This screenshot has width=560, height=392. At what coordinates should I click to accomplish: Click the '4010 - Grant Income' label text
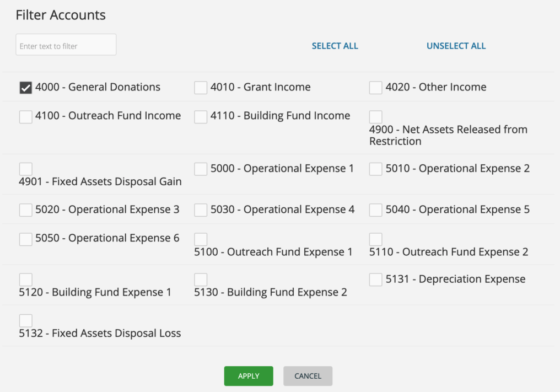[x=260, y=87]
